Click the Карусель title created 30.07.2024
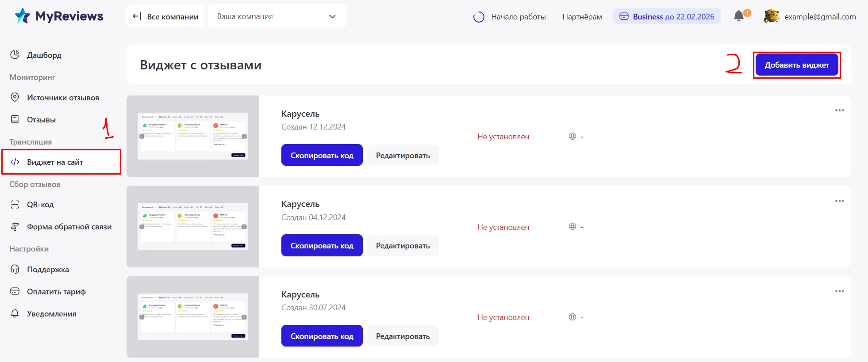Viewport: 868px width, 362px height. tap(300, 295)
